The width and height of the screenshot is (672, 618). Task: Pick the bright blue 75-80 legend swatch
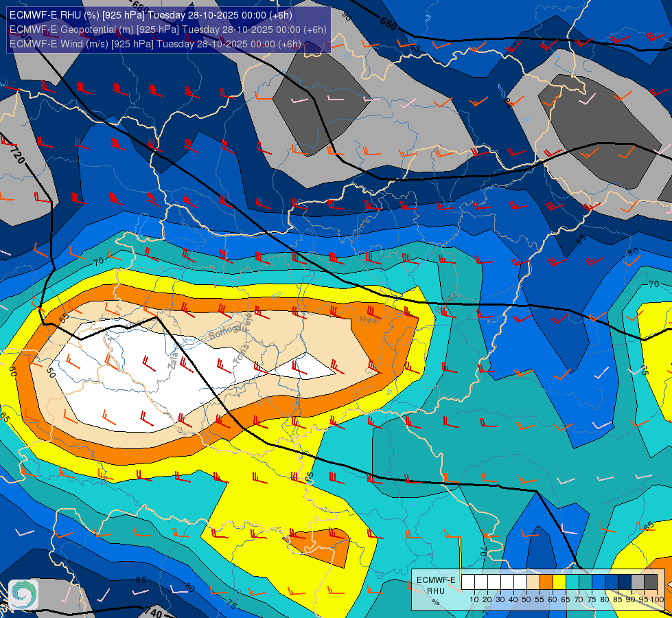tap(599, 582)
